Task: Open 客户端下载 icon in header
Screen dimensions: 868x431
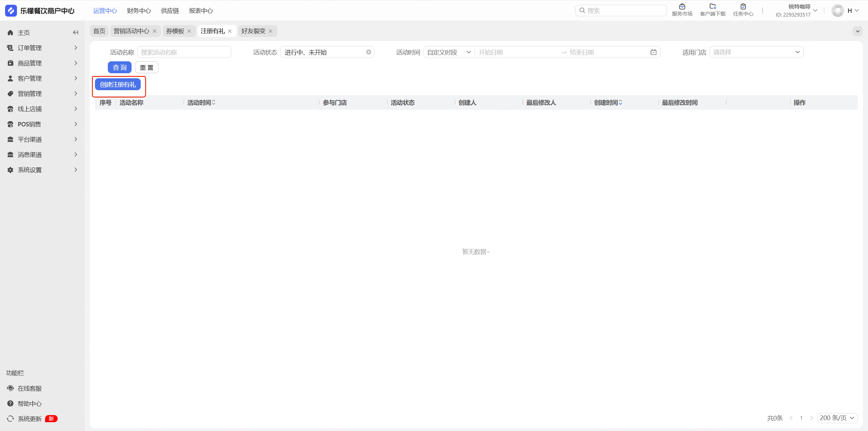Action: tap(713, 6)
